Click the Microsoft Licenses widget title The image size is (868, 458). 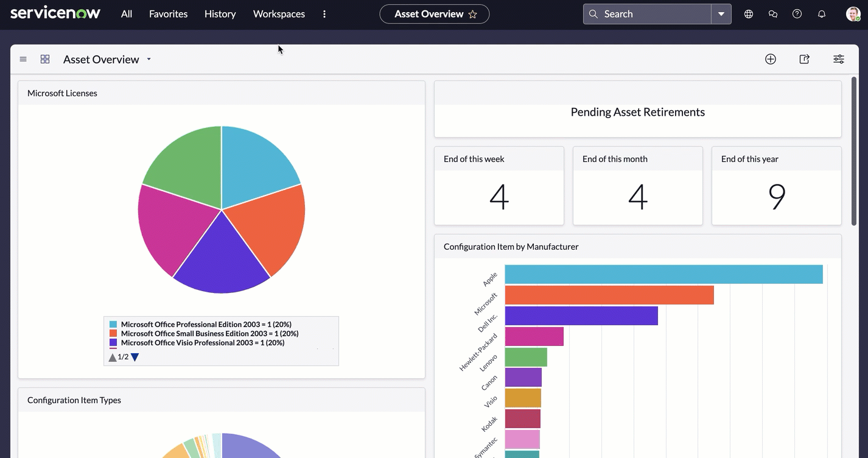[62, 93]
